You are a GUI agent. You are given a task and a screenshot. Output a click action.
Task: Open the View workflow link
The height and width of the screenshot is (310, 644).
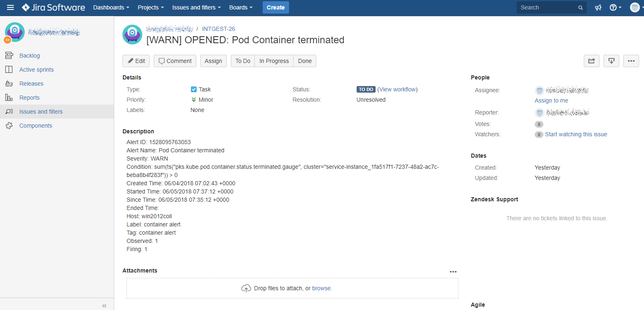[397, 89]
